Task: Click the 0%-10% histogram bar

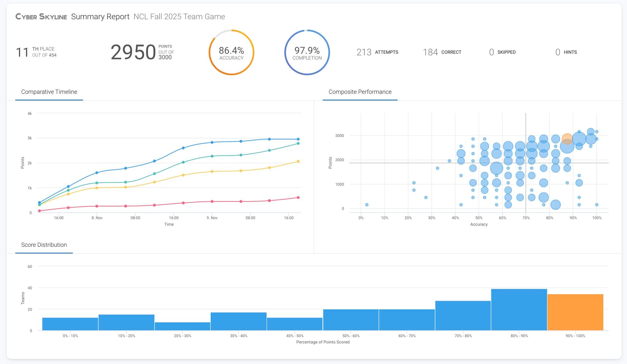Action: [x=70, y=324]
